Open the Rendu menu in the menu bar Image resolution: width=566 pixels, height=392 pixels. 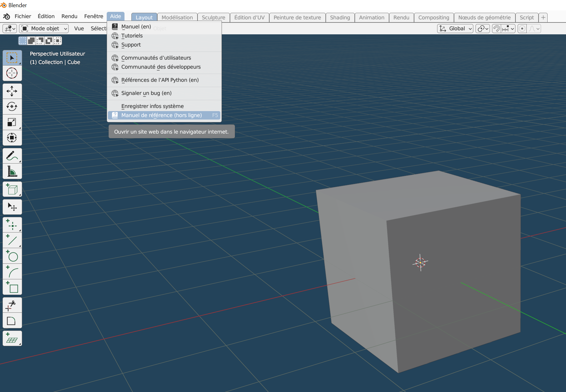pyautogui.click(x=69, y=16)
